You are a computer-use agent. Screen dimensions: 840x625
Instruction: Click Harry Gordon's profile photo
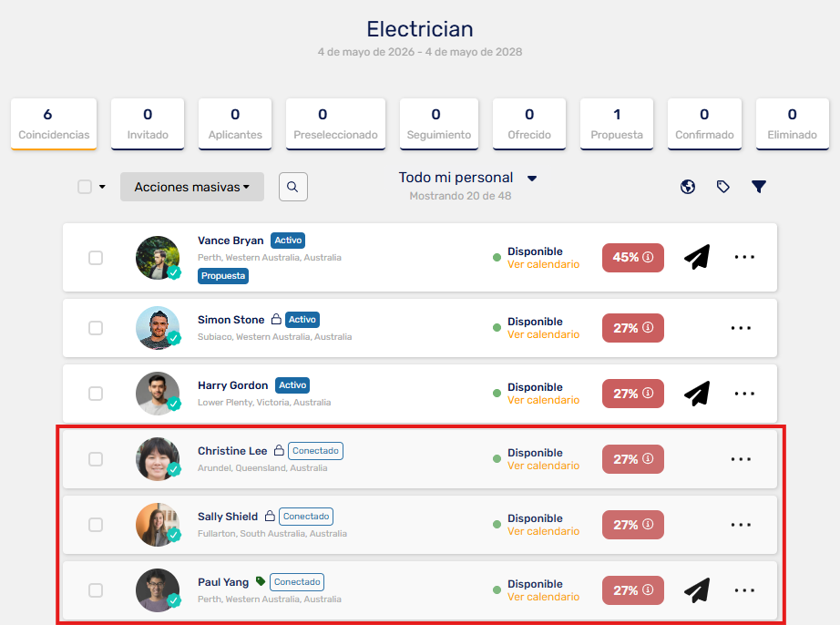pos(158,394)
